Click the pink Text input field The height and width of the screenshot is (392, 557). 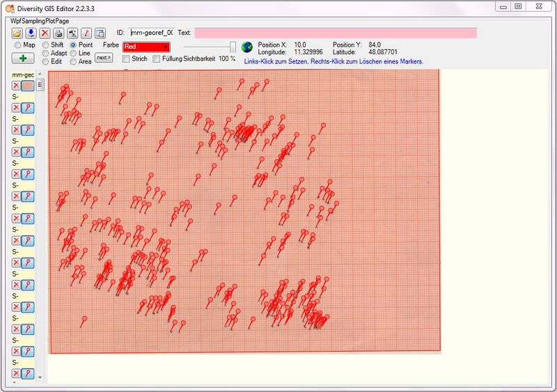336,33
